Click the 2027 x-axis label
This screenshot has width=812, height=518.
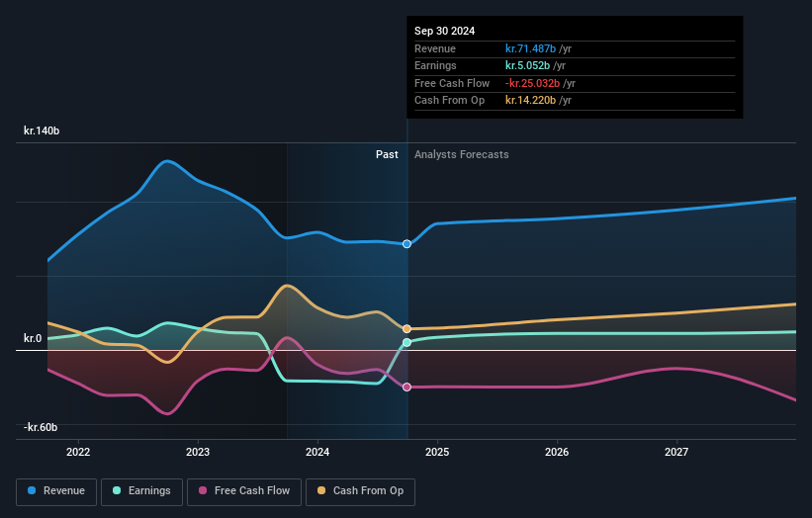pos(677,452)
